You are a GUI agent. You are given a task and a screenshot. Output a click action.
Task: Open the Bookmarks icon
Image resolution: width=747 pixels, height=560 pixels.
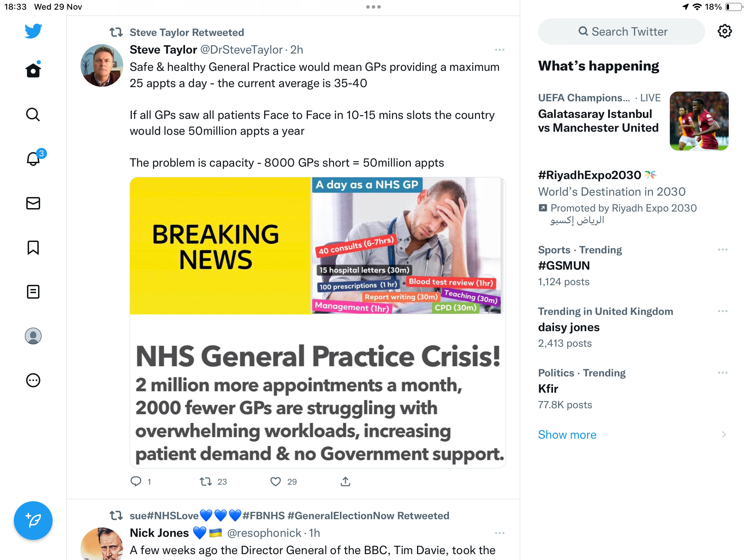click(x=33, y=248)
